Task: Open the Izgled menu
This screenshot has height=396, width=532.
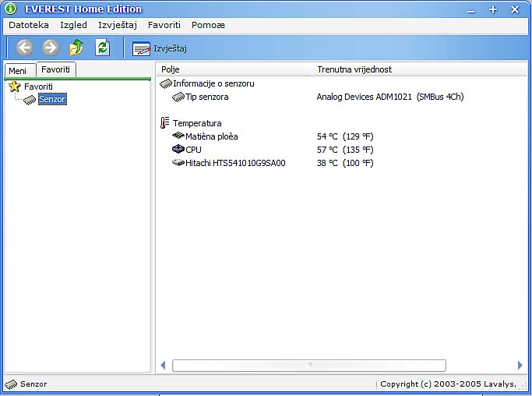Action: (x=73, y=25)
